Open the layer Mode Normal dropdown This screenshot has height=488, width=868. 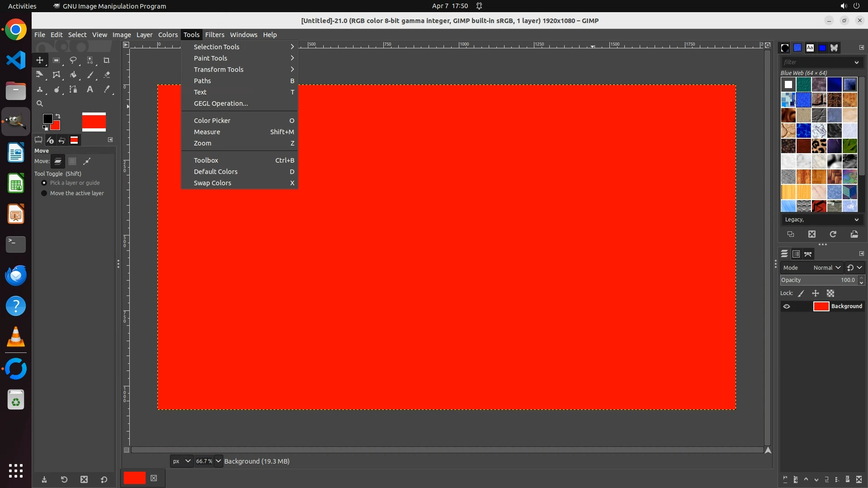[826, 267]
